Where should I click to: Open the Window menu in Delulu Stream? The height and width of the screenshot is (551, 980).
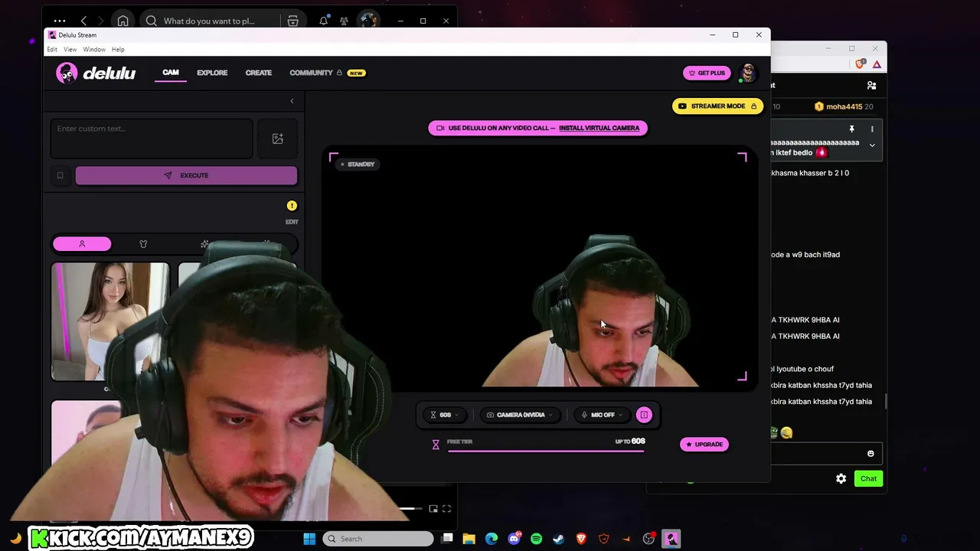[x=94, y=49]
